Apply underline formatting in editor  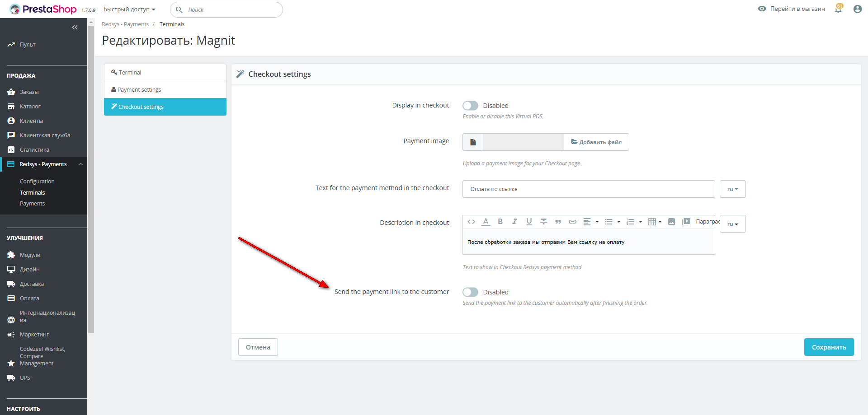(529, 222)
